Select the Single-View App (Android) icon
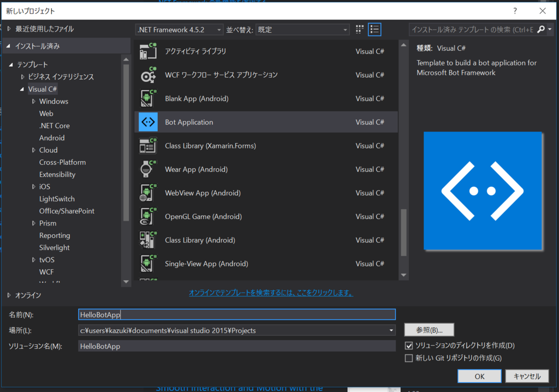 tap(148, 264)
